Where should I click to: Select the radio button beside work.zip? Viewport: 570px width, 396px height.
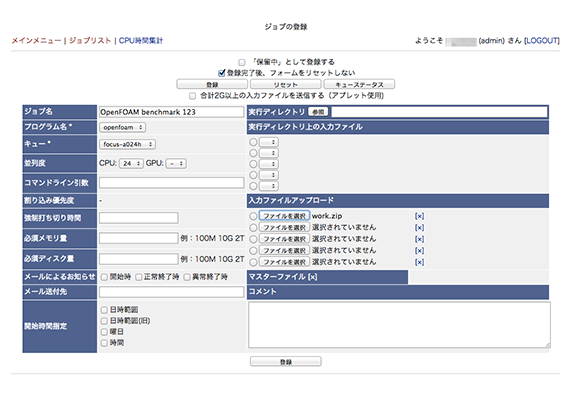tap(253, 216)
